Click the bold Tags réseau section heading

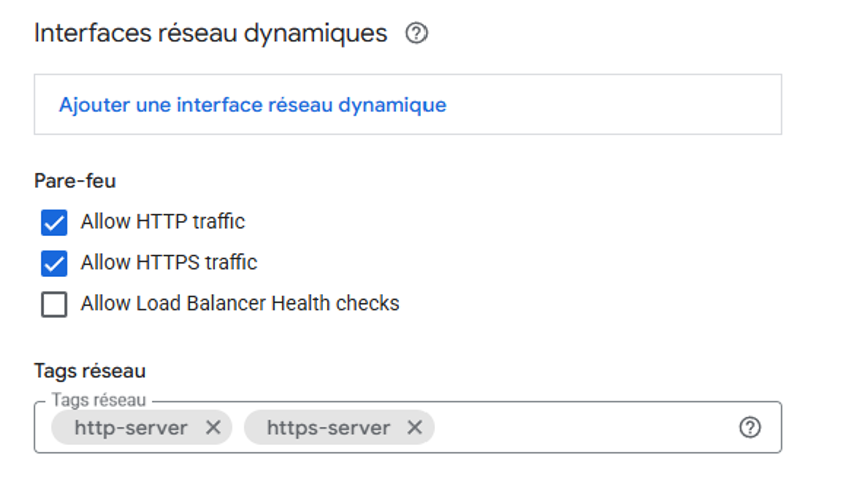pyautogui.click(x=90, y=371)
